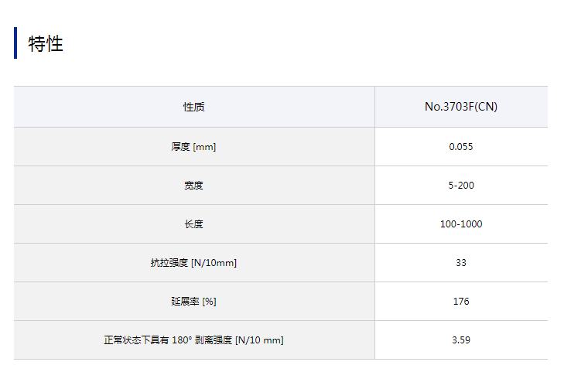Select the 厚度 [mm] row label
The image size is (588, 372).
(x=193, y=147)
